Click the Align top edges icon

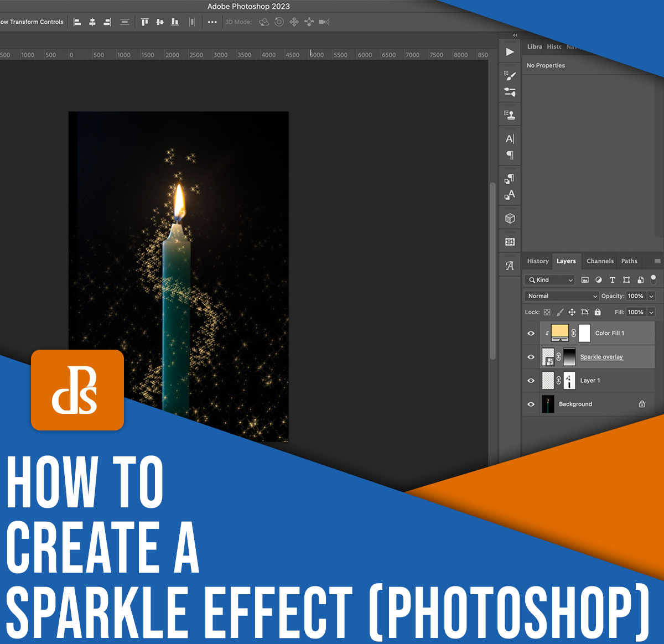point(145,22)
